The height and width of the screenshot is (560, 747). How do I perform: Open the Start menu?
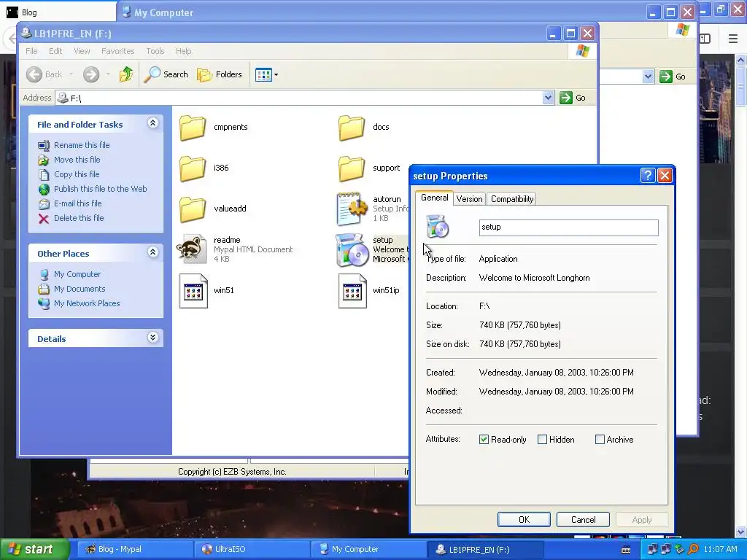34,549
